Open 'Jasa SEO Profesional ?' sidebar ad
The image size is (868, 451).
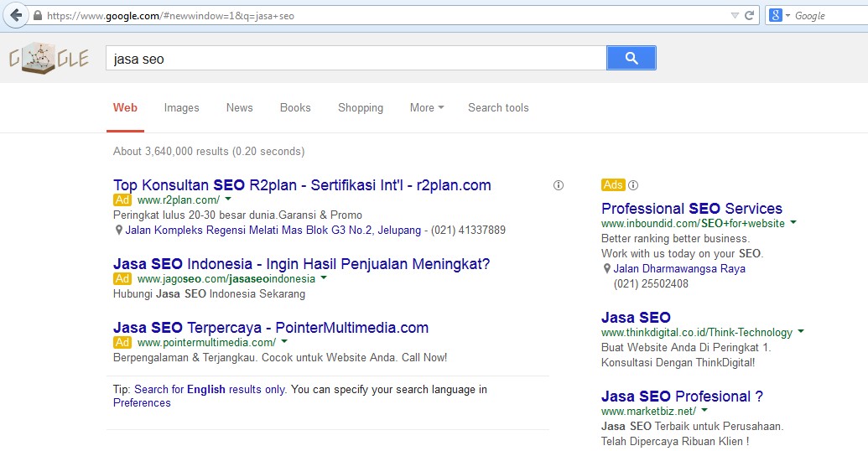pyautogui.click(x=682, y=397)
